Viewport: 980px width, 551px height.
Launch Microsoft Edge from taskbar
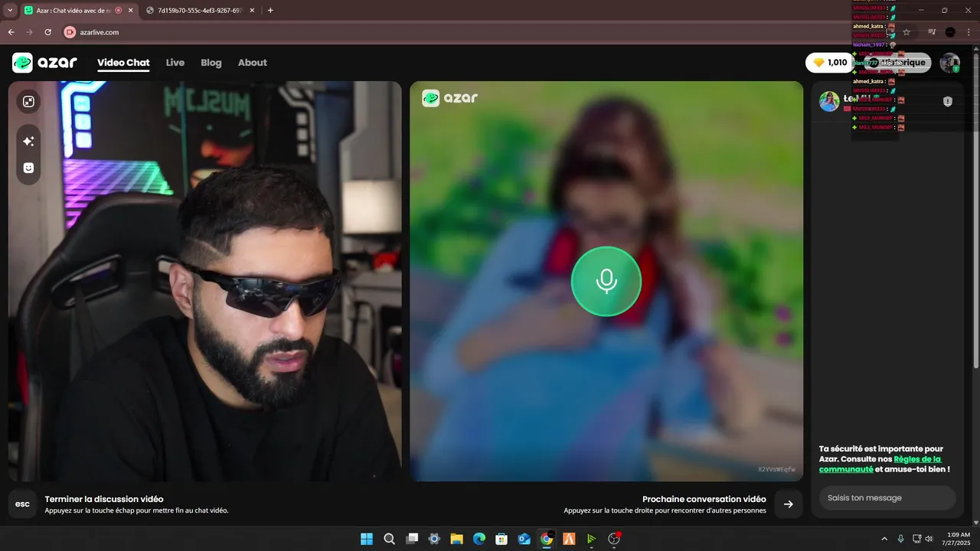[479, 539]
